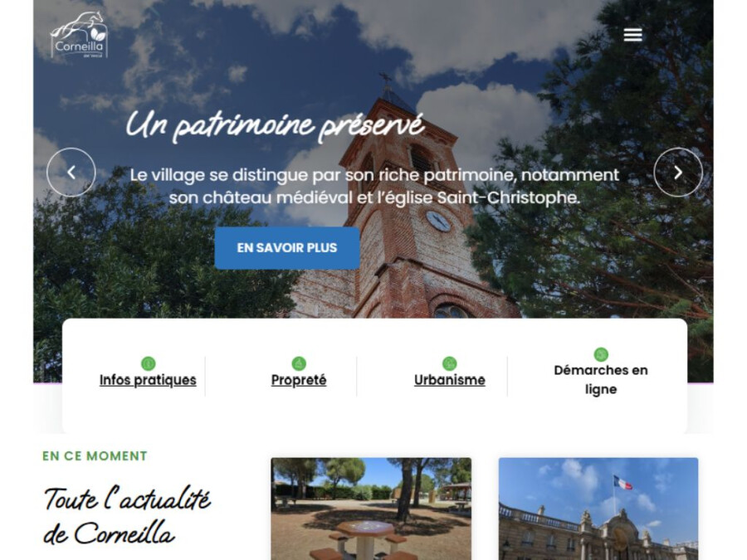
Task: Click the slide description about château médiéval
Action: (374, 186)
